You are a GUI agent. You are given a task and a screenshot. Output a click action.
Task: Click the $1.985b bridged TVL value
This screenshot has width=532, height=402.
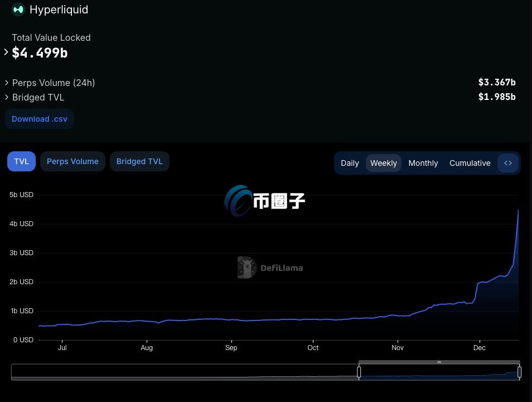click(x=497, y=97)
